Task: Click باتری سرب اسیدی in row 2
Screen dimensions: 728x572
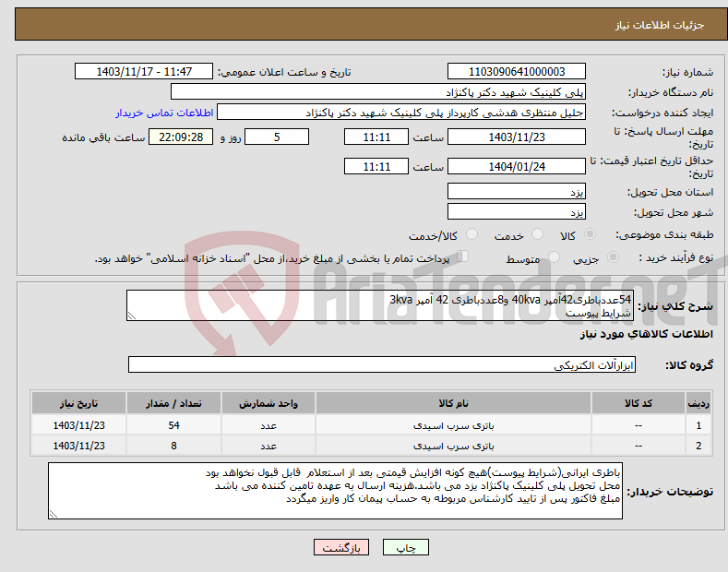Action: 453,446
